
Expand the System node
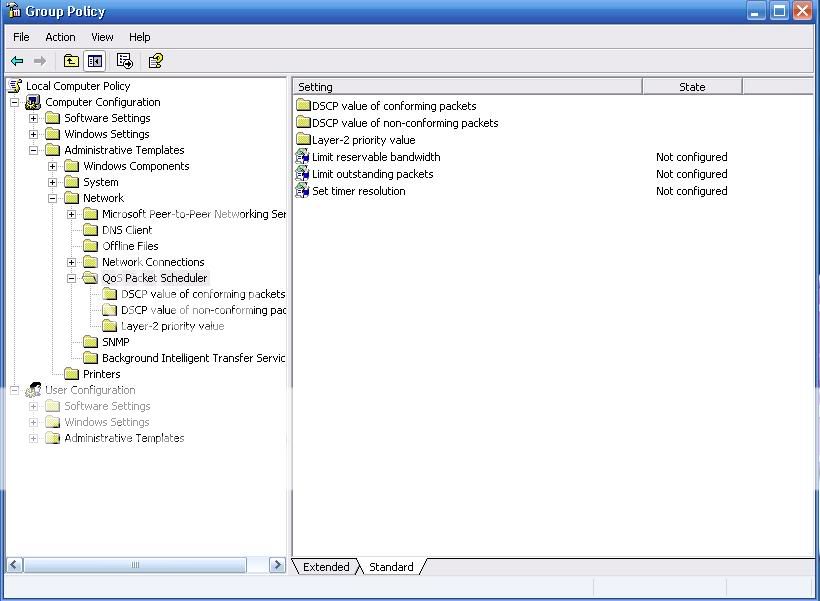(52, 183)
